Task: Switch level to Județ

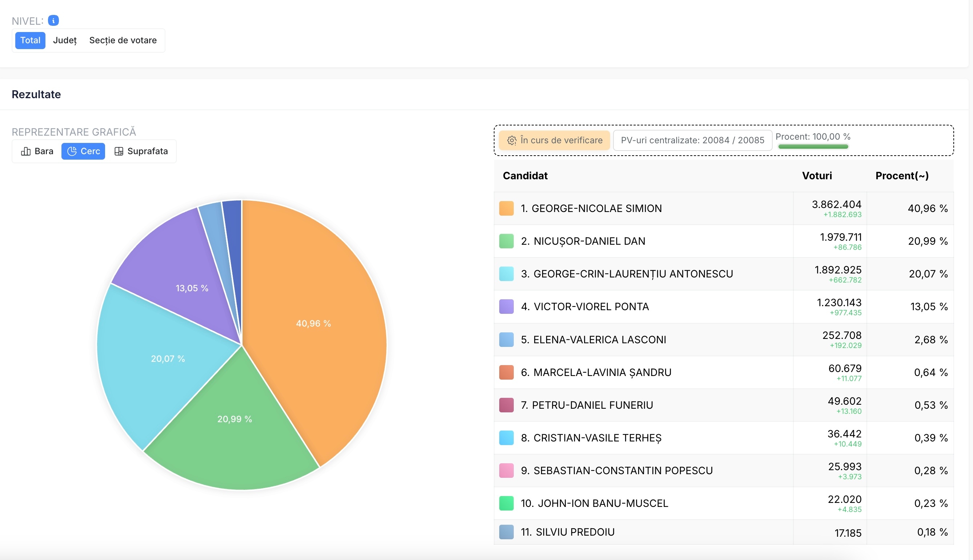Action: pyautogui.click(x=65, y=40)
